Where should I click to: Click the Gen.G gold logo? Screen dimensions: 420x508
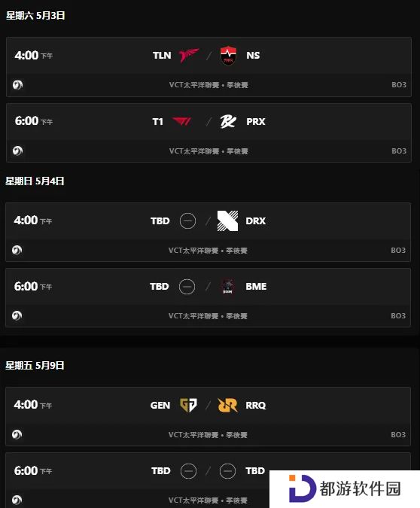click(188, 405)
